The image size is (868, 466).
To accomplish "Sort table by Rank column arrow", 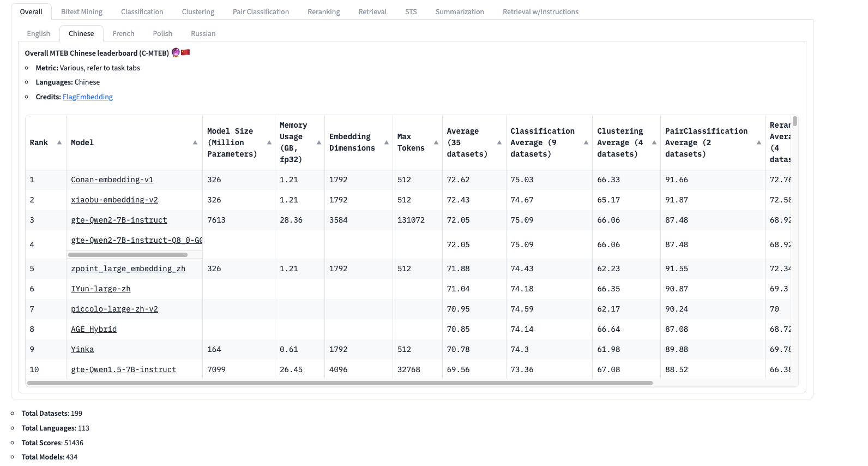I will (59, 142).
